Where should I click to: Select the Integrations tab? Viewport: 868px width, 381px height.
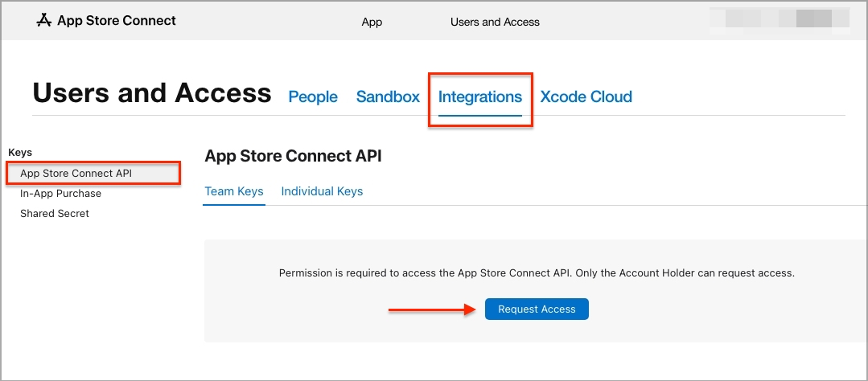coord(480,96)
